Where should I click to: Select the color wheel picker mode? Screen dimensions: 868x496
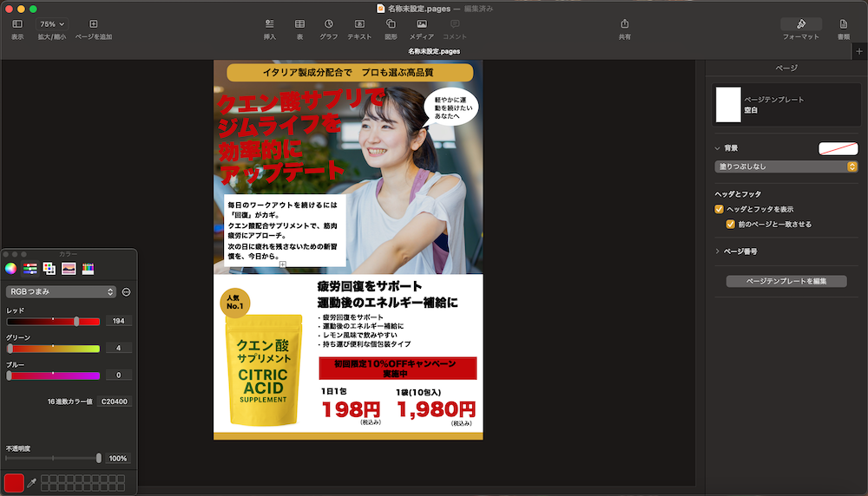(10, 269)
